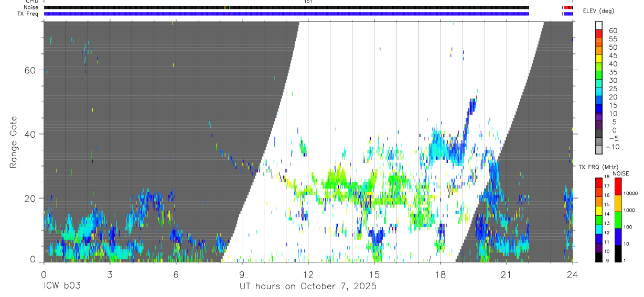The image size is (644, 297).
Task: Click the '17' label on the TX FRQ colorbar
Action: pos(608,186)
